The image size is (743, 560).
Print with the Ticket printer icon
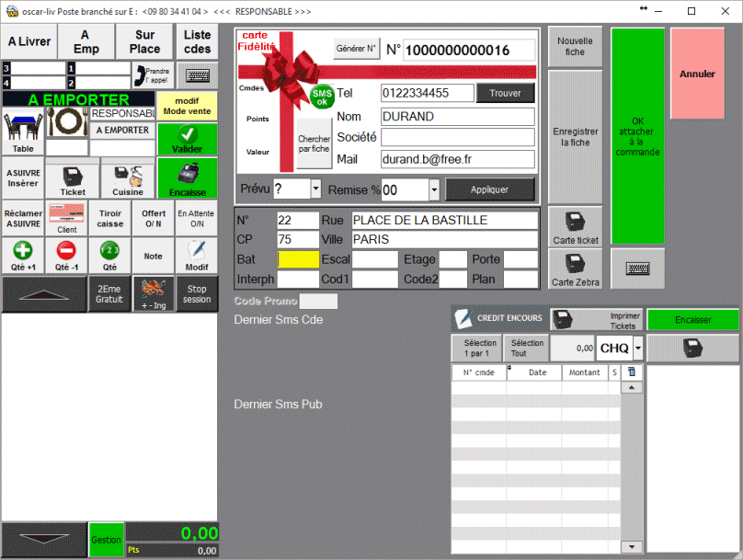(73, 178)
